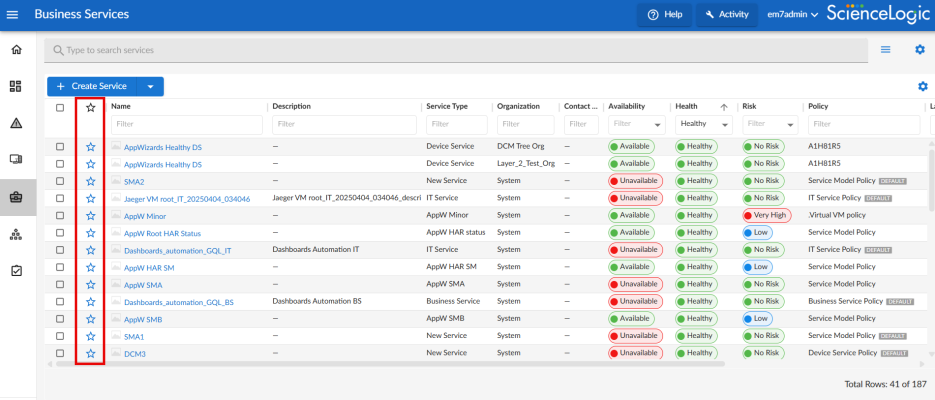Viewport: 935px width, 400px height.
Task: Click the Home icon in sidebar
Action: (16, 50)
